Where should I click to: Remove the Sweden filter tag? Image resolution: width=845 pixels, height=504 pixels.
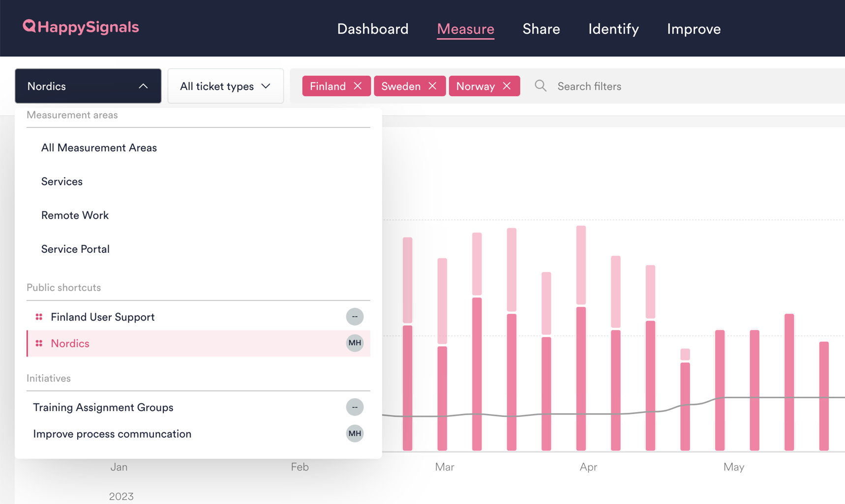[x=432, y=86]
